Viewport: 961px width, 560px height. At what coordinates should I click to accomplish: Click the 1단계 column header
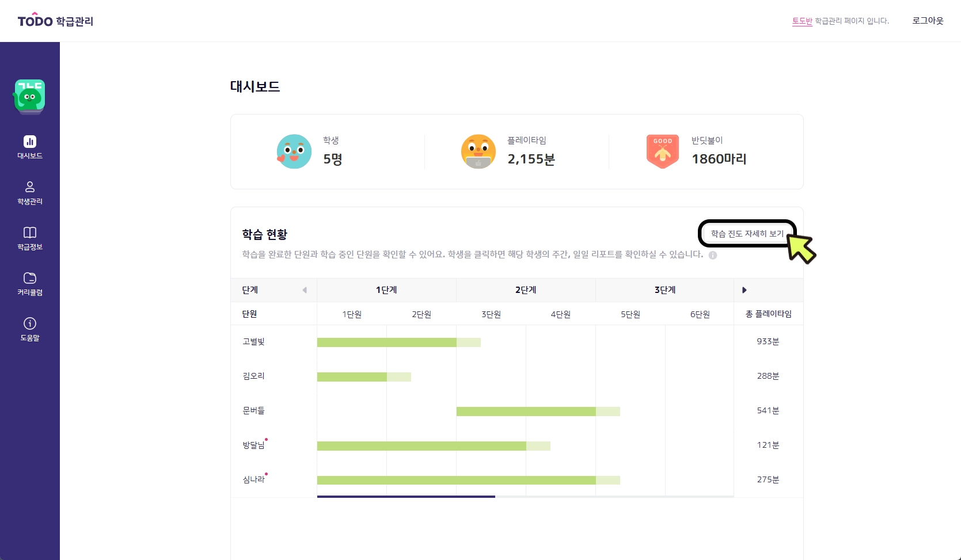[x=386, y=290]
